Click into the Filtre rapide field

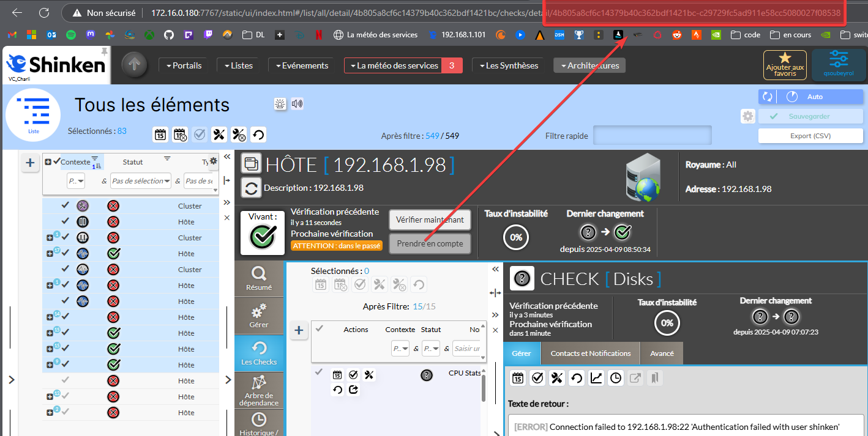point(652,136)
